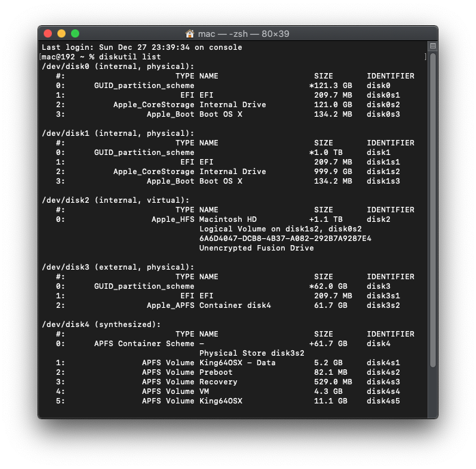
Task: Click the "disk4s4" identifier
Action: click(x=383, y=391)
